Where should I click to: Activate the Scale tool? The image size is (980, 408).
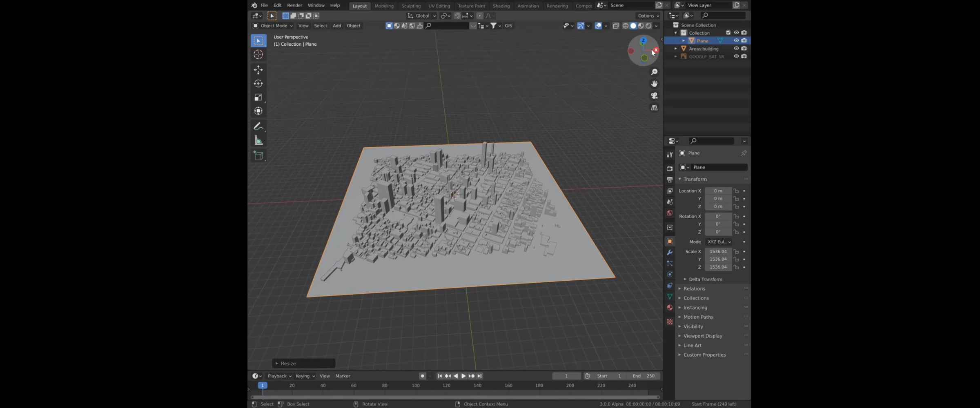coord(258,97)
